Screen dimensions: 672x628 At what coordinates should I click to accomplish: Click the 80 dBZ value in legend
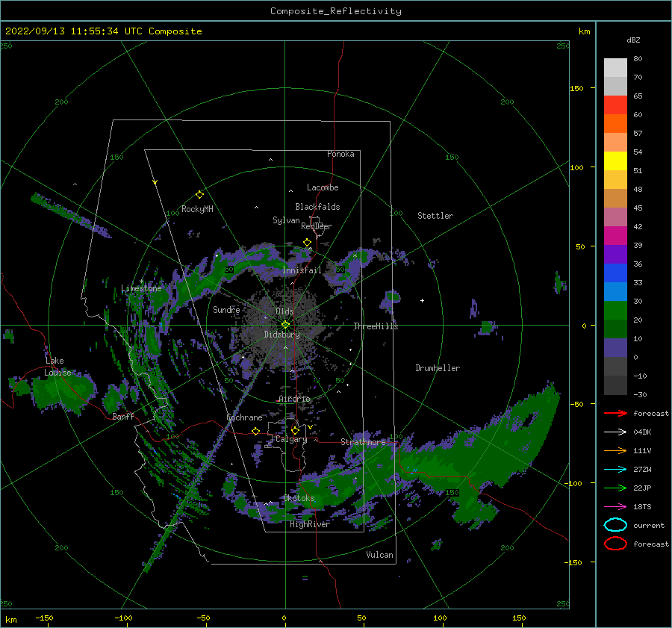click(x=638, y=59)
